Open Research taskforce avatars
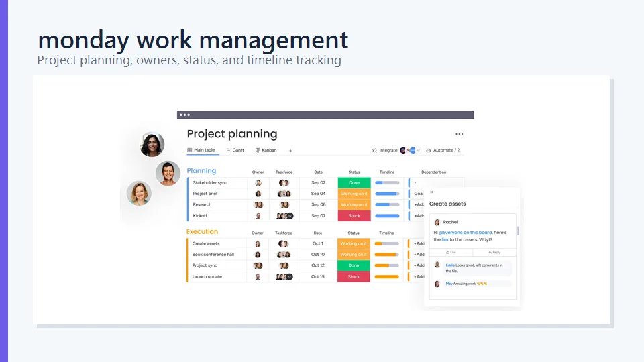Screen dimensions: 644x362 coord(284,205)
